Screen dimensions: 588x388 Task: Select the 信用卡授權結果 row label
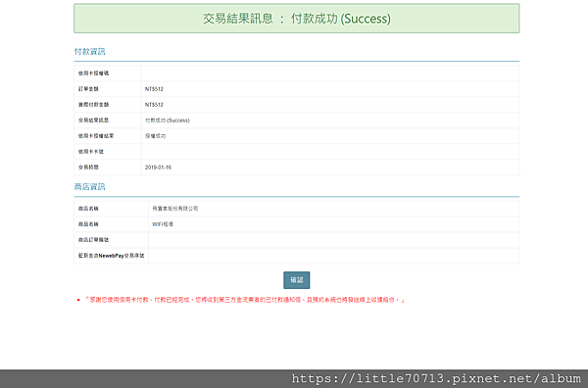pos(96,136)
